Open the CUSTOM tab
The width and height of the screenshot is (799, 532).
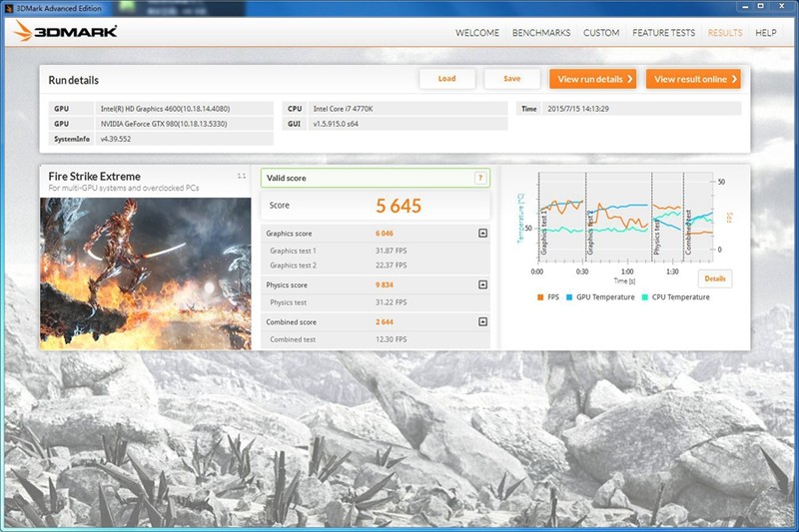coord(601,33)
